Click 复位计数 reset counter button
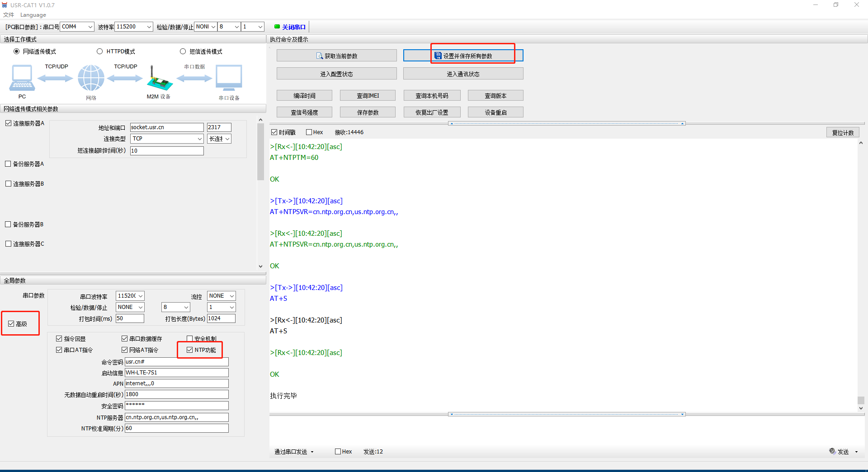 point(843,132)
